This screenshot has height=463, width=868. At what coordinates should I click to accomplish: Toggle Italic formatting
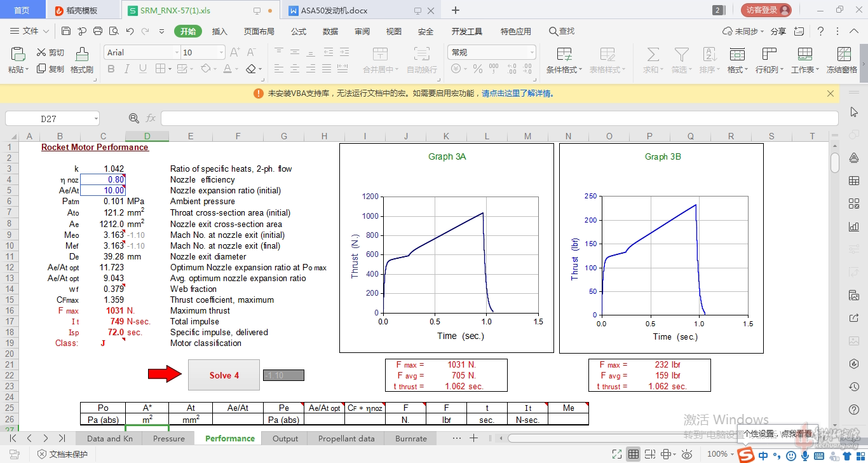pyautogui.click(x=126, y=69)
